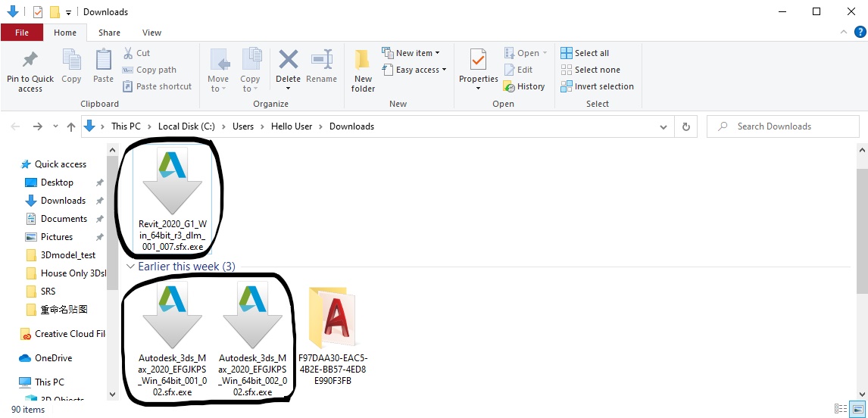868x418 pixels.
Task: Select Quick access in the navigation pane
Action: pyautogui.click(x=54, y=164)
